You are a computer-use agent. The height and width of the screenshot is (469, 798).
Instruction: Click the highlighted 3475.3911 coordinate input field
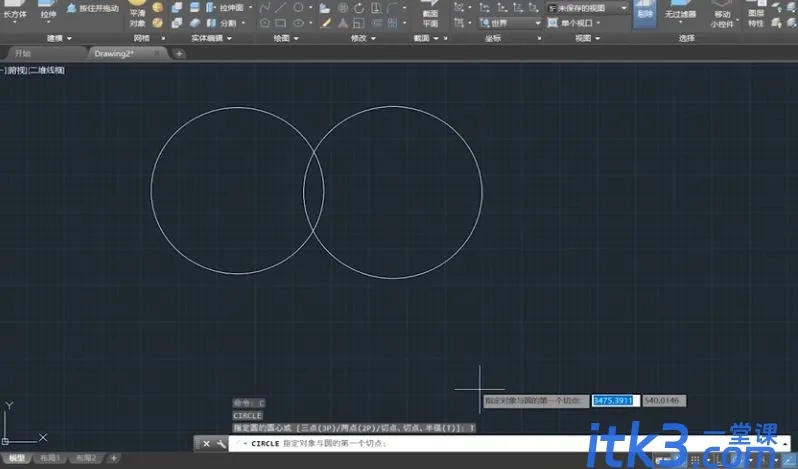[x=615, y=400]
